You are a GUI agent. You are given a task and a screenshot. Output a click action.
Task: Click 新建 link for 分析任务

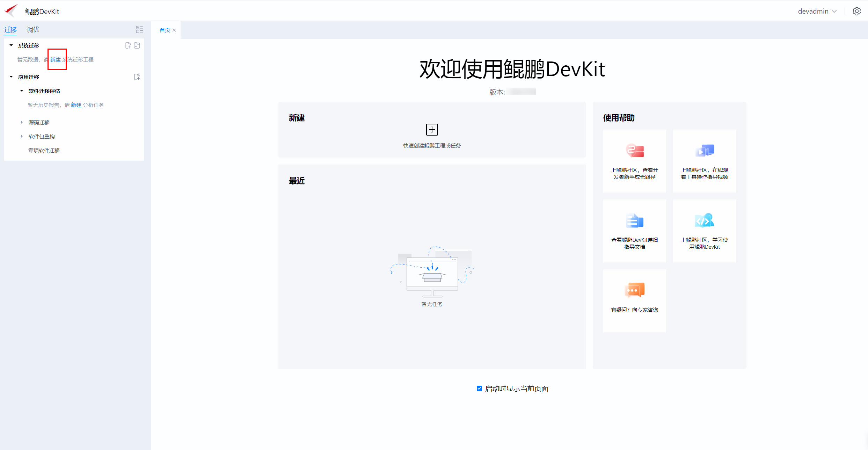point(76,105)
